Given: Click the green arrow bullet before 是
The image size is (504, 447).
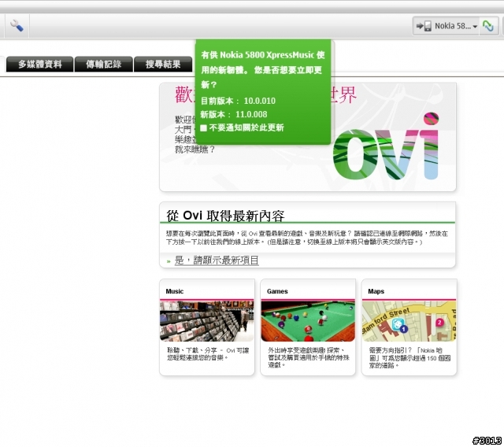Looking at the screenshot, I should click(169, 261).
